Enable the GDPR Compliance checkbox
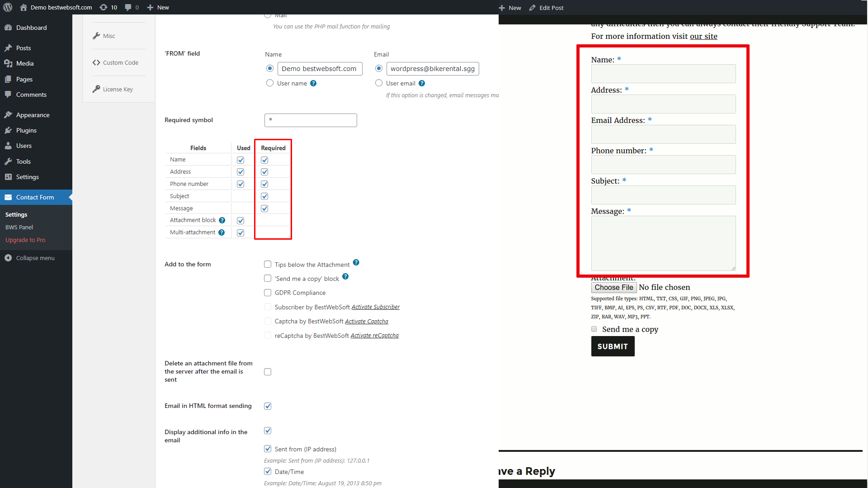Viewport: 868px width, 488px height. click(x=268, y=293)
